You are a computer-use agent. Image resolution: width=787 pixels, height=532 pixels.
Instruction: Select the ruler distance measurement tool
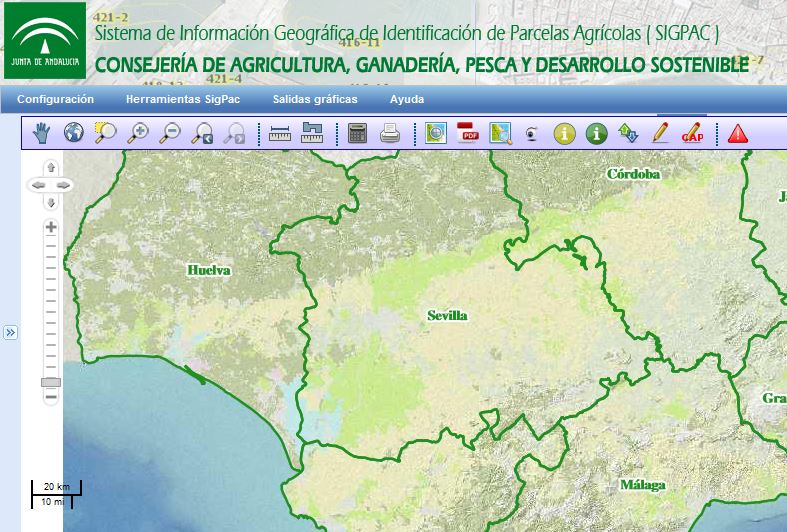click(x=279, y=132)
